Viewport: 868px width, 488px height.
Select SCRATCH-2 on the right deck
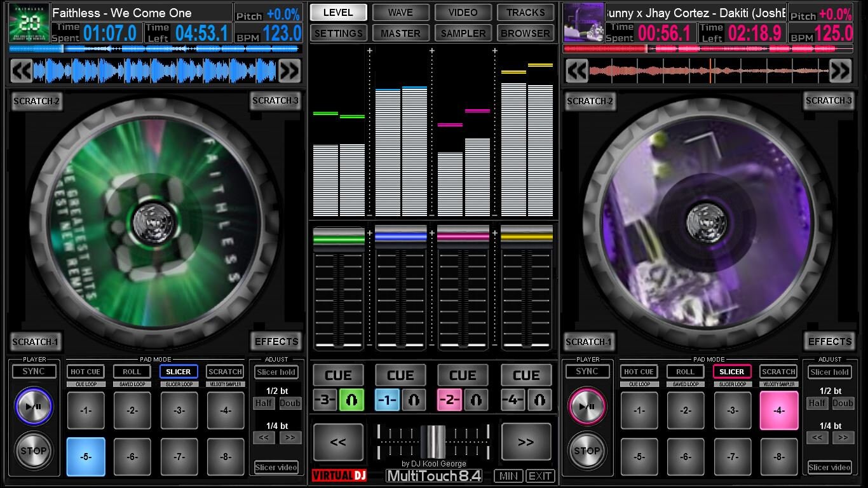pos(589,101)
